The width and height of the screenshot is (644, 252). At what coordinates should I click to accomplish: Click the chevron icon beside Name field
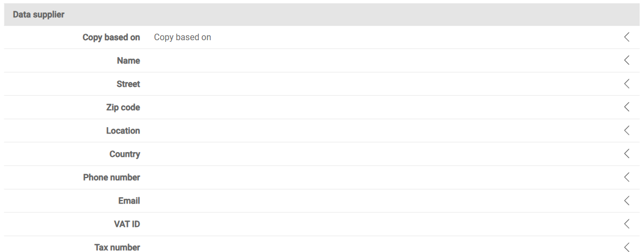(x=627, y=60)
